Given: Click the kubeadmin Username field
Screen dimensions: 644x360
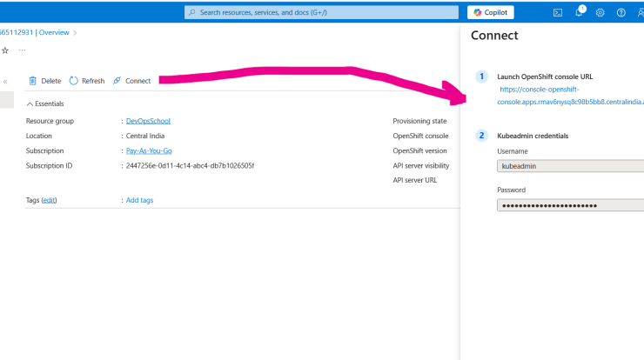Looking at the screenshot, I should 571,166.
